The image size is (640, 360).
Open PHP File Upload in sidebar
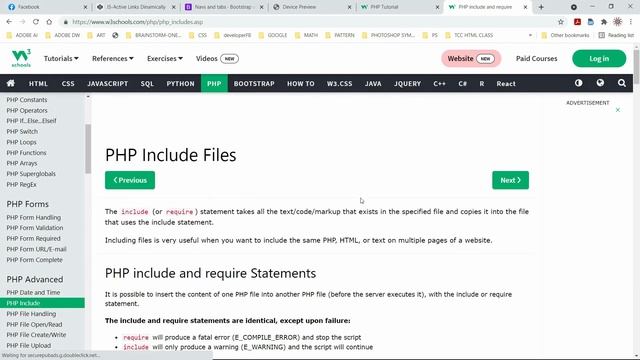pos(29,345)
